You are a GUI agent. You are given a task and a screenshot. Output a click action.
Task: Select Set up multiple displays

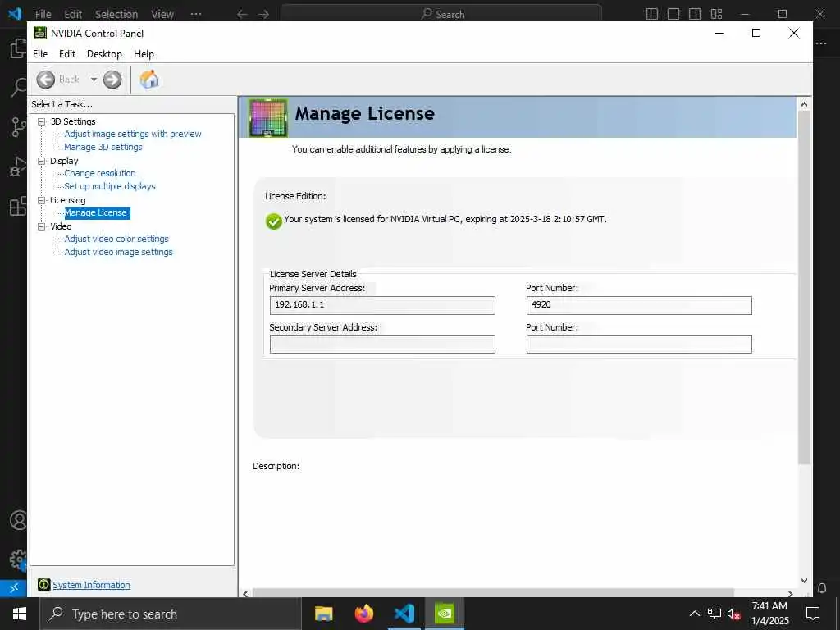[110, 186]
